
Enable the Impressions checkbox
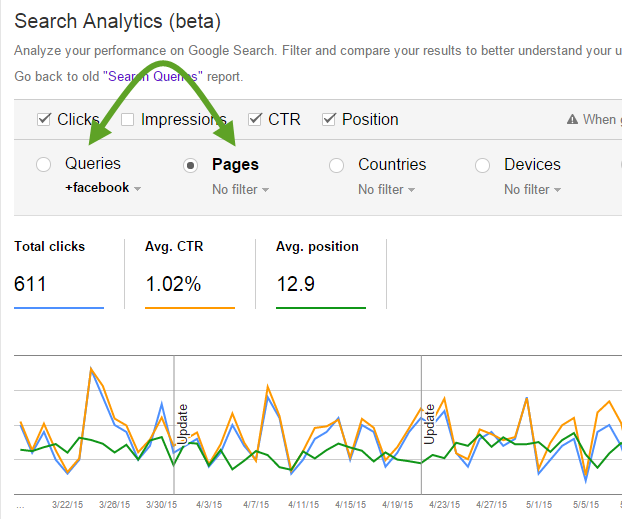pyautogui.click(x=128, y=120)
